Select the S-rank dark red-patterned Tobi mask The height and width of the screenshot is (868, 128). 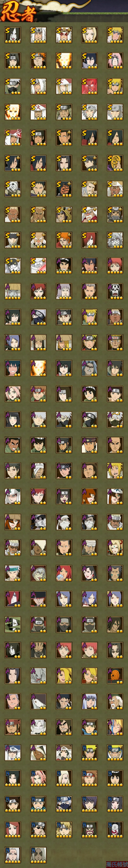click(64, 188)
